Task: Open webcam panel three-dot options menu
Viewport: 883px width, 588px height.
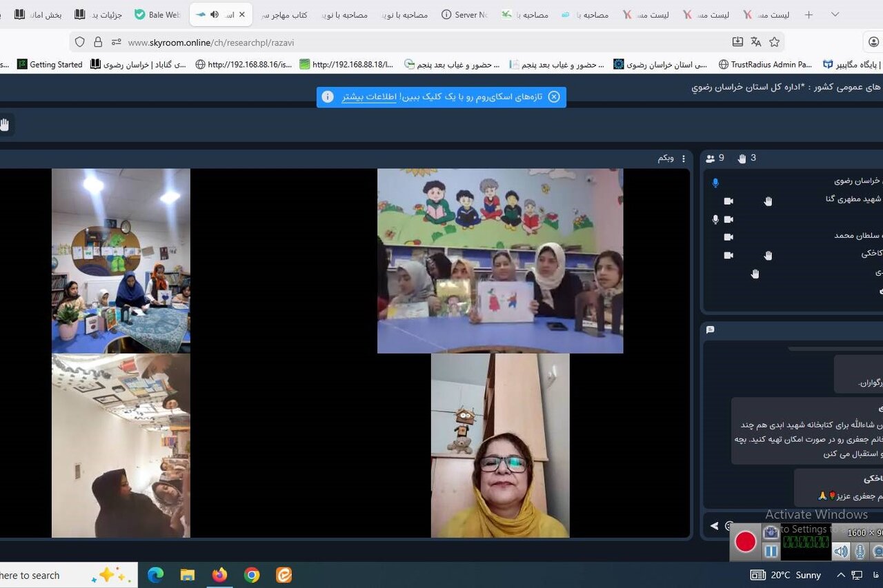Action: pyautogui.click(x=684, y=159)
